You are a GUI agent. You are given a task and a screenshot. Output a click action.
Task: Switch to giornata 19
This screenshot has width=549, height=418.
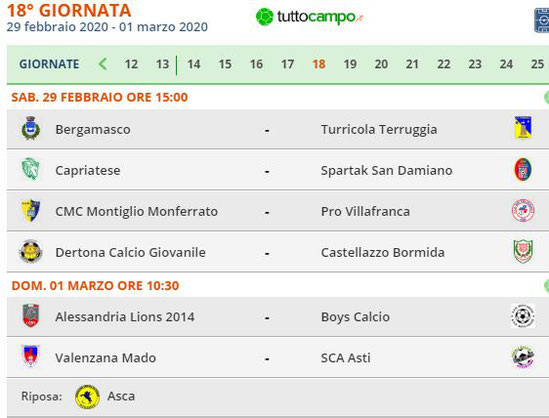[x=350, y=64]
